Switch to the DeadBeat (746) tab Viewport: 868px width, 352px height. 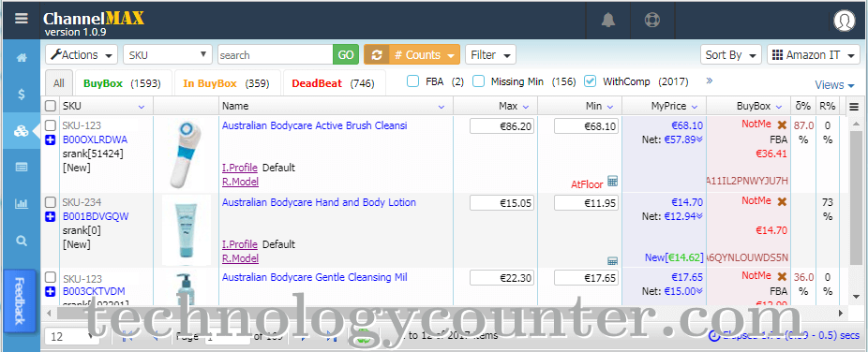[334, 83]
